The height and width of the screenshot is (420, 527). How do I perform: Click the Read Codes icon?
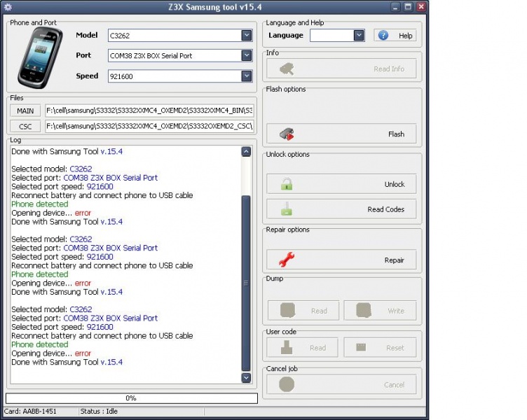point(287,209)
